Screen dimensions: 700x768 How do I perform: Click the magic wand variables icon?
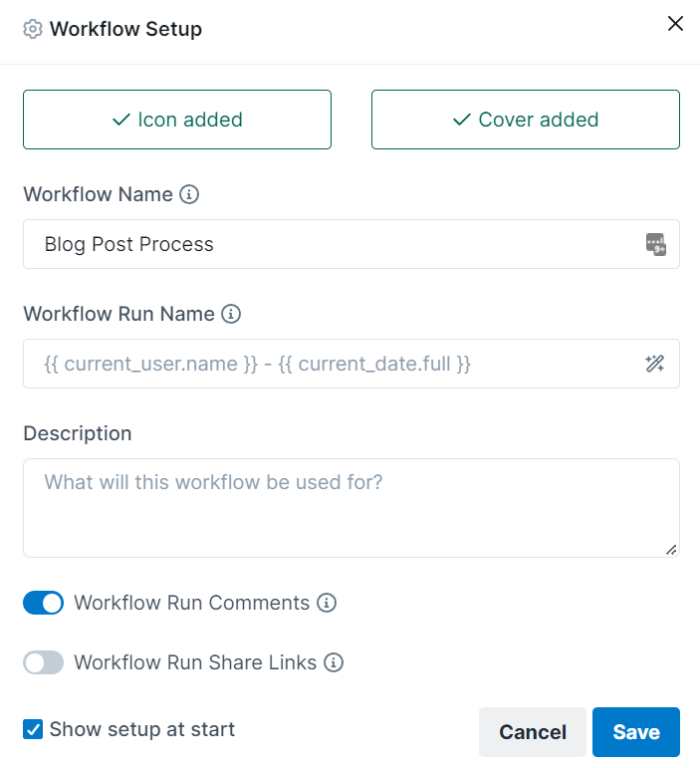(x=654, y=364)
